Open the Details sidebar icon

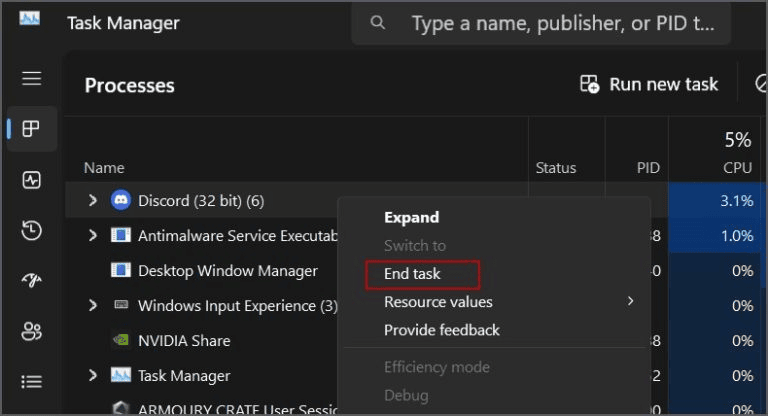32,382
